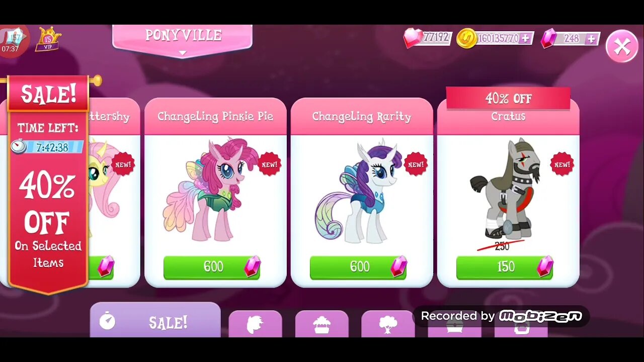Buy Cratus for 150 gems

[x=505, y=267]
